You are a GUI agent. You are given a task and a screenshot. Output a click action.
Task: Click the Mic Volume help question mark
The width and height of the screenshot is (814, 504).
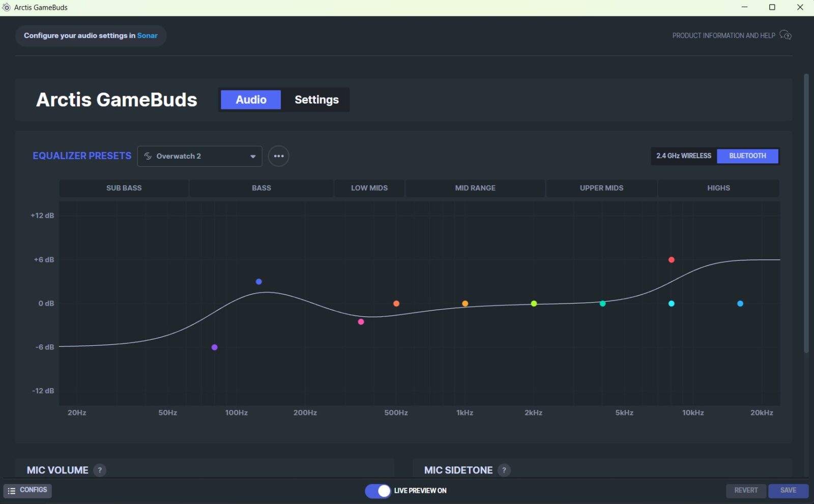[x=100, y=470]
